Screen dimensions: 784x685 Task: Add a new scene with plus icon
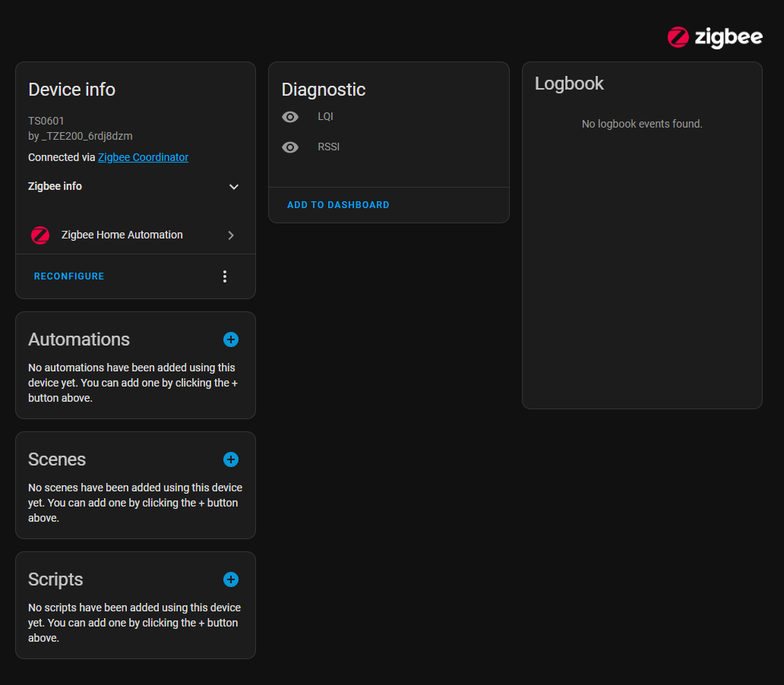[x=231, y=459]
